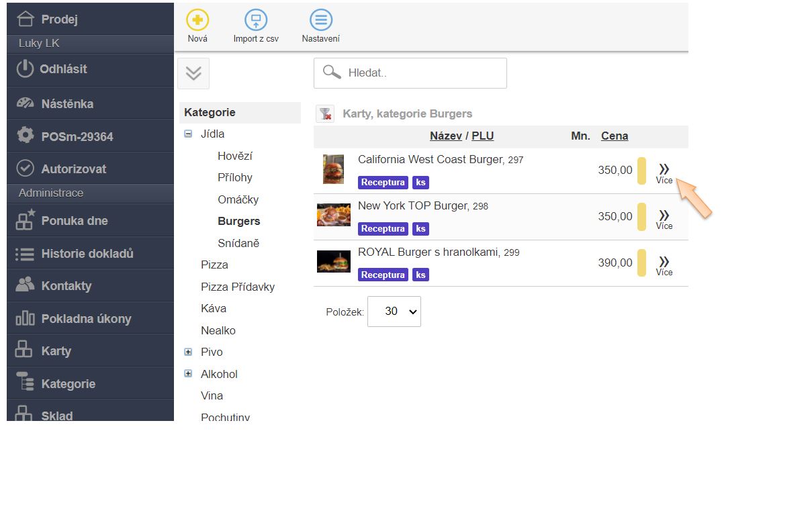
Task: Open Import z csv tool
Action: pos(255,20)
